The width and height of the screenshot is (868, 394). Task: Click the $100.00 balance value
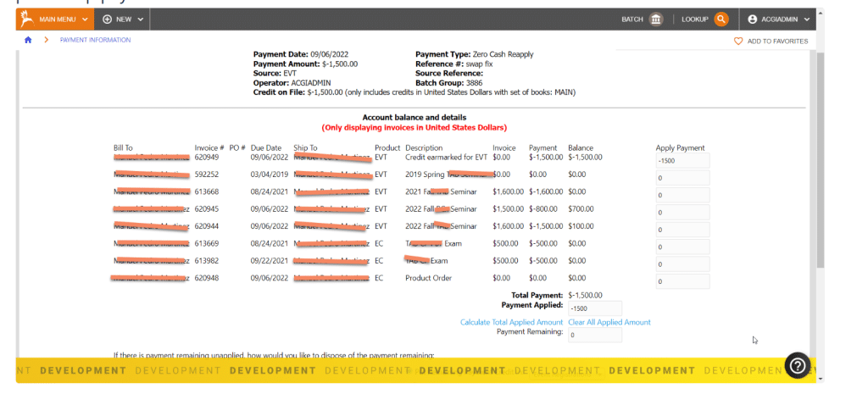coord(581,226)
